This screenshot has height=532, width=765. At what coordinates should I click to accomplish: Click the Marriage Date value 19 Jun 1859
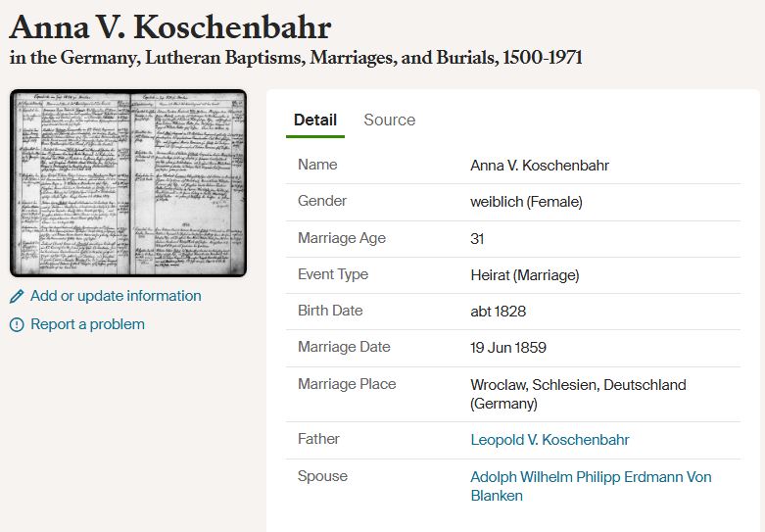pos(508,348)
